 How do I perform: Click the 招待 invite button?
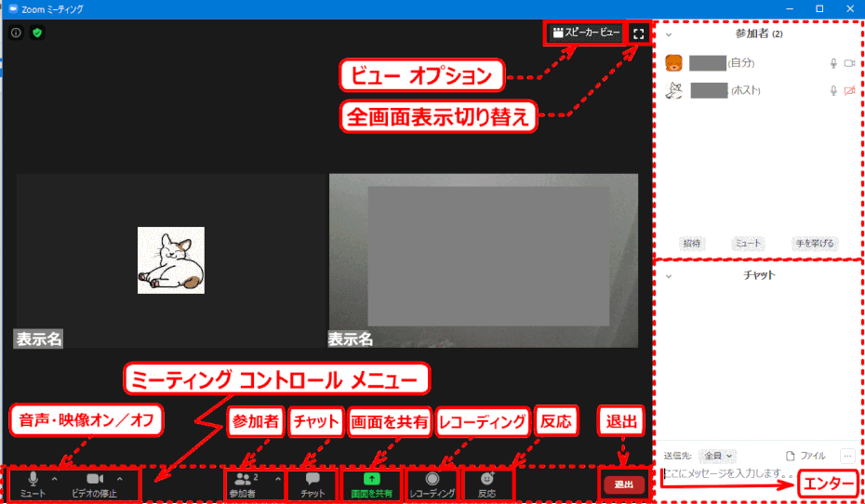[692, 243]
